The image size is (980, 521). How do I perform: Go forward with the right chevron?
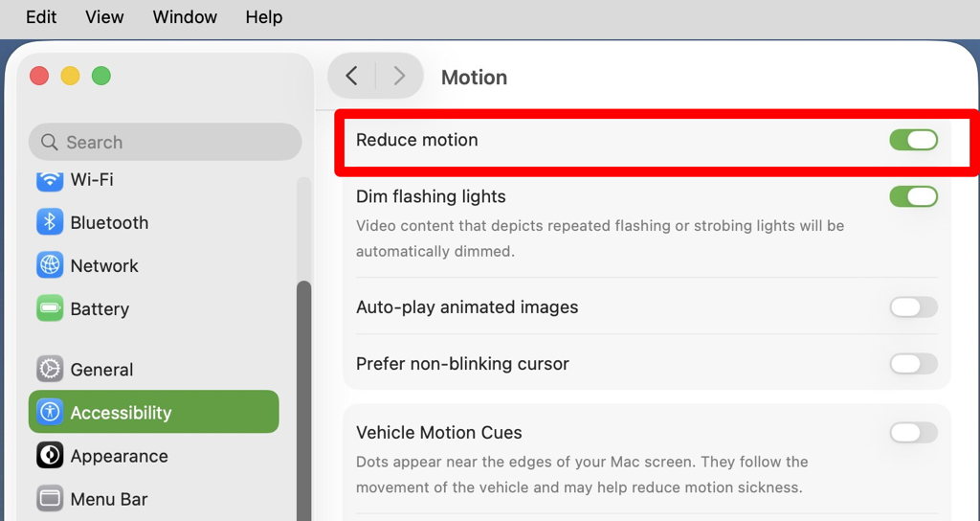[399, 77]
